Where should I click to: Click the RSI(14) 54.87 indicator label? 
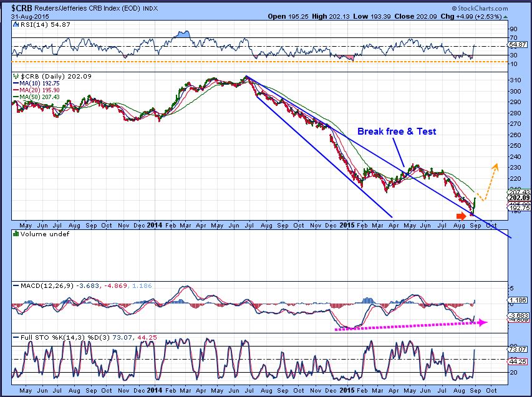click(46, 24)
